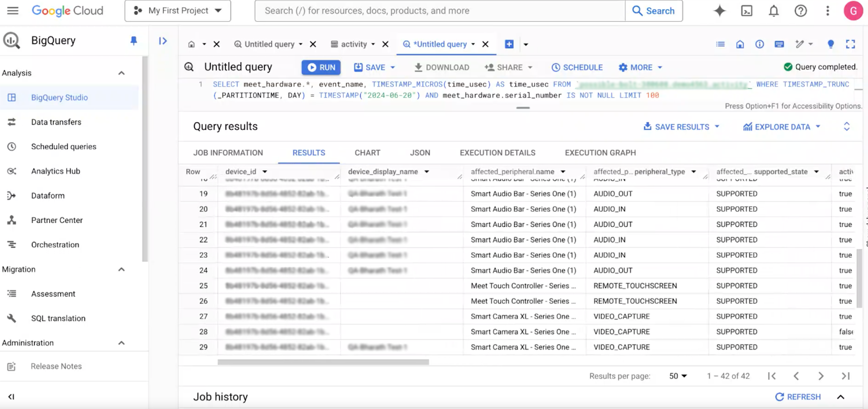Close the activity tab

pos(385,44)
